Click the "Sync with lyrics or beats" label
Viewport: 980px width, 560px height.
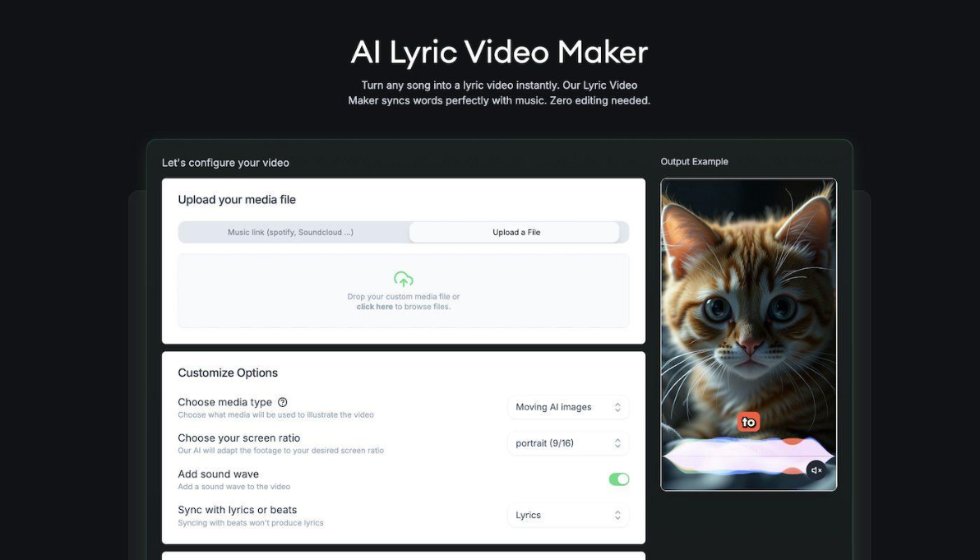coord(238,510)
